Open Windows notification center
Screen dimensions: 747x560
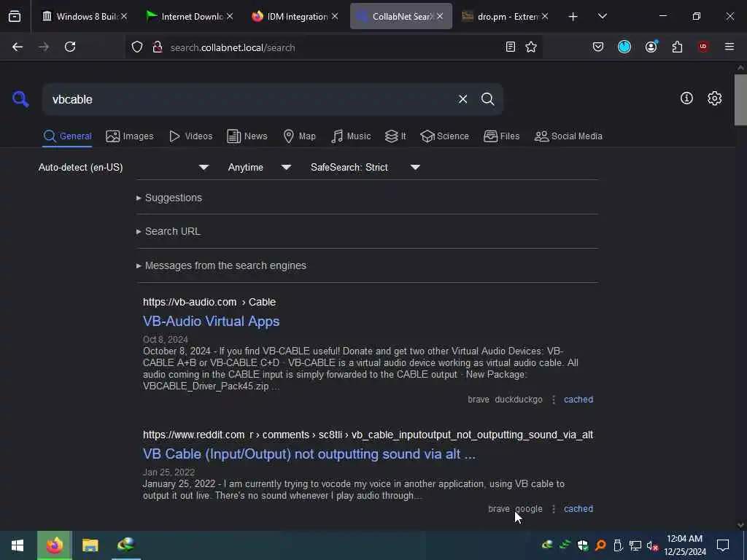click(x=723, y=545)
